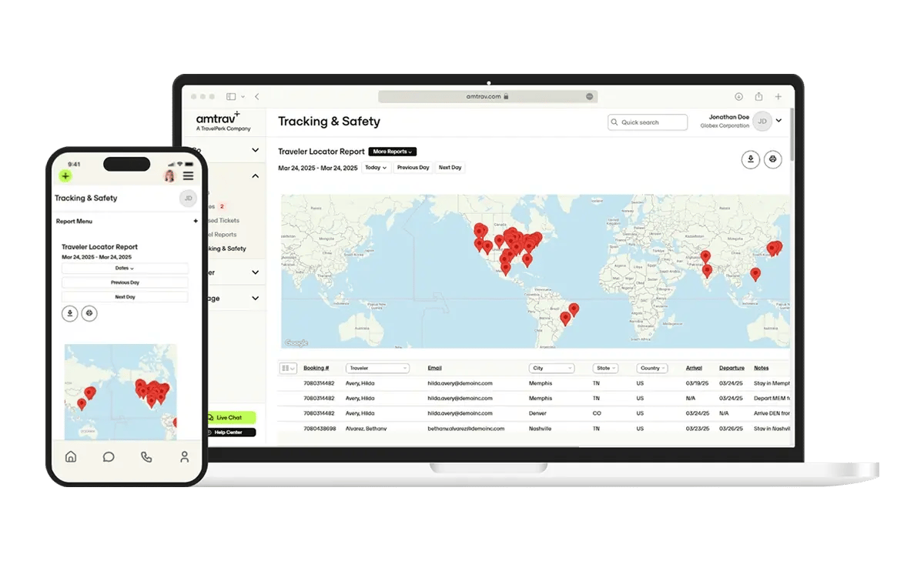Tap the phone call icon in bottom bar

[x=146, y=456]
